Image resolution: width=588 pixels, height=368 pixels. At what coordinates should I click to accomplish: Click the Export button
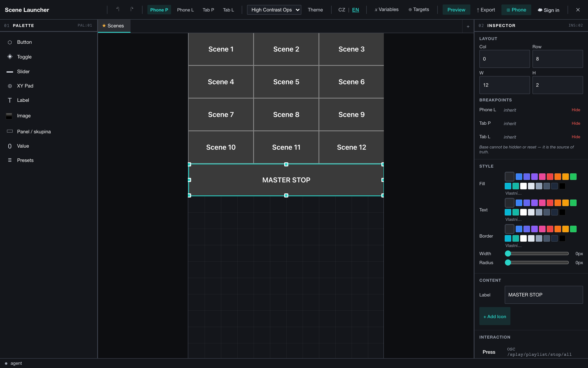[486, 10]
